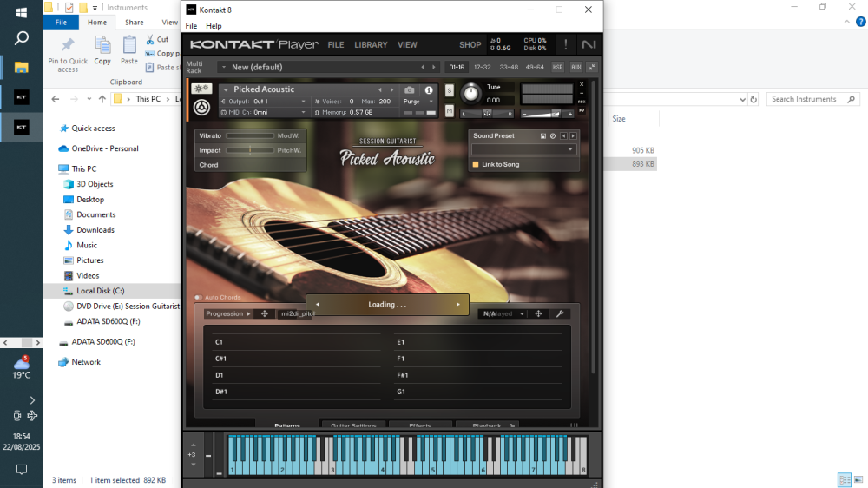Open the FILE menu in Kontakt header

click(x=335, y=45)
